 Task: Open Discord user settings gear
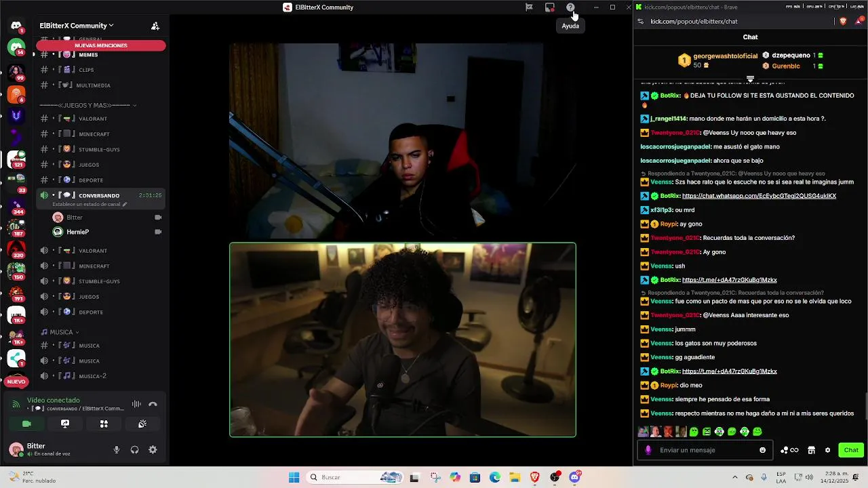pyautogui.click(x=153, y=449)
